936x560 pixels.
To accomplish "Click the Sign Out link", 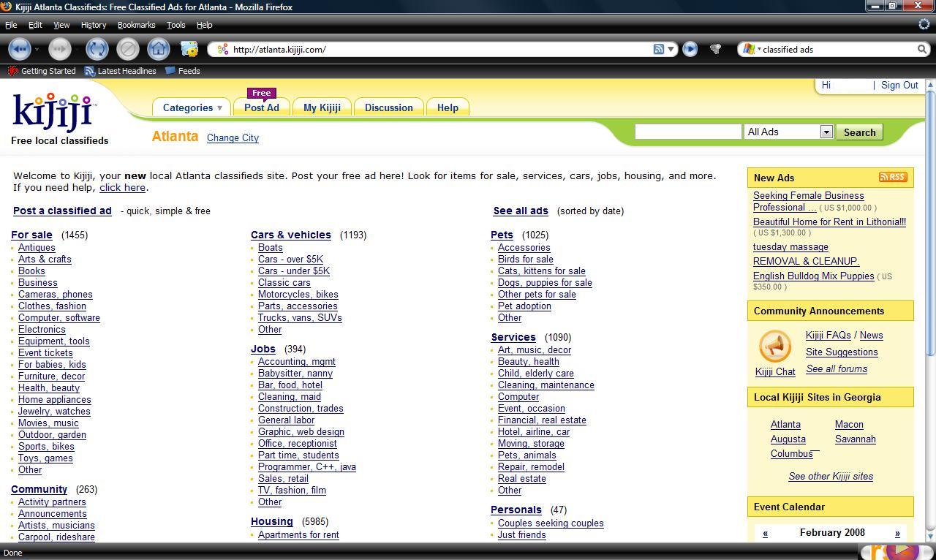I will [x=899, y=85].
